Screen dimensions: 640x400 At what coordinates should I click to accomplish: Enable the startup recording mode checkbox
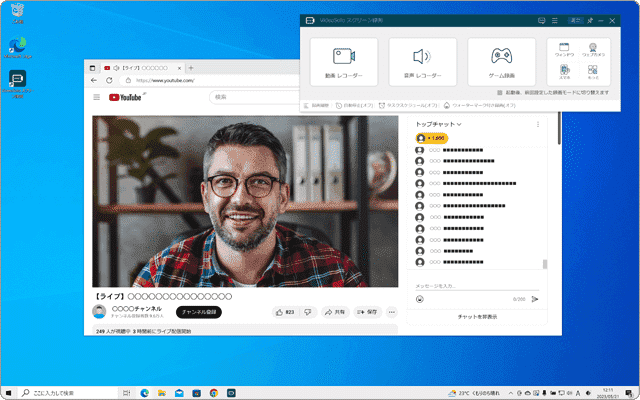coord(499,91)
